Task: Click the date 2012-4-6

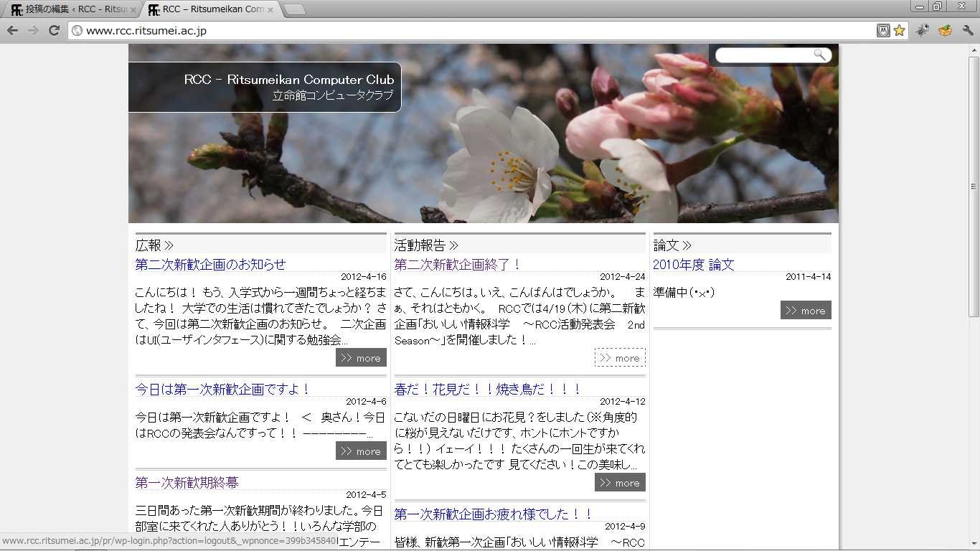Action: pyautogui.click(x=366, y=401)
